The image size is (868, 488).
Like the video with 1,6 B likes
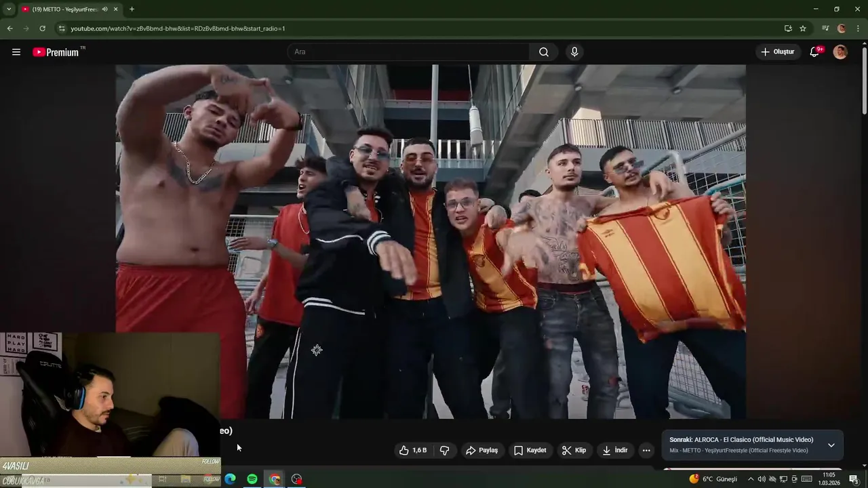click(x=413, y=450)
